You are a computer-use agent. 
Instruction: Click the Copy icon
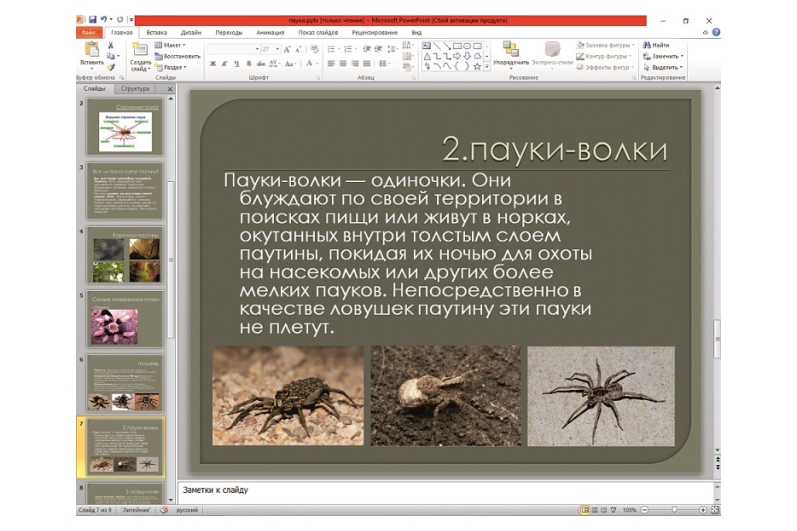[111, 56]
